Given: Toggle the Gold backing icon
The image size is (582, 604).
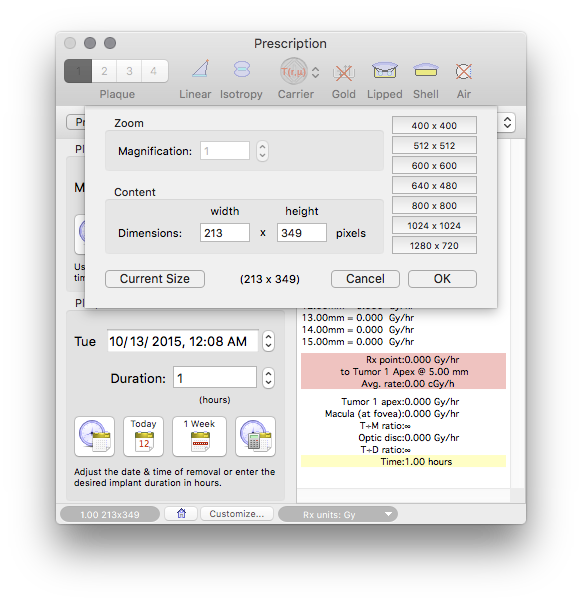Looking at the screenshot, I should [344, 72].
